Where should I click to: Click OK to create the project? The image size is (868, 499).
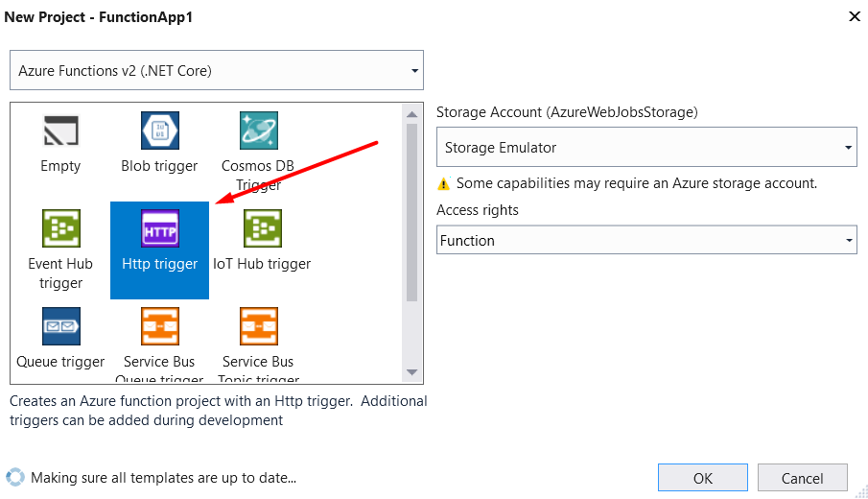702,477
